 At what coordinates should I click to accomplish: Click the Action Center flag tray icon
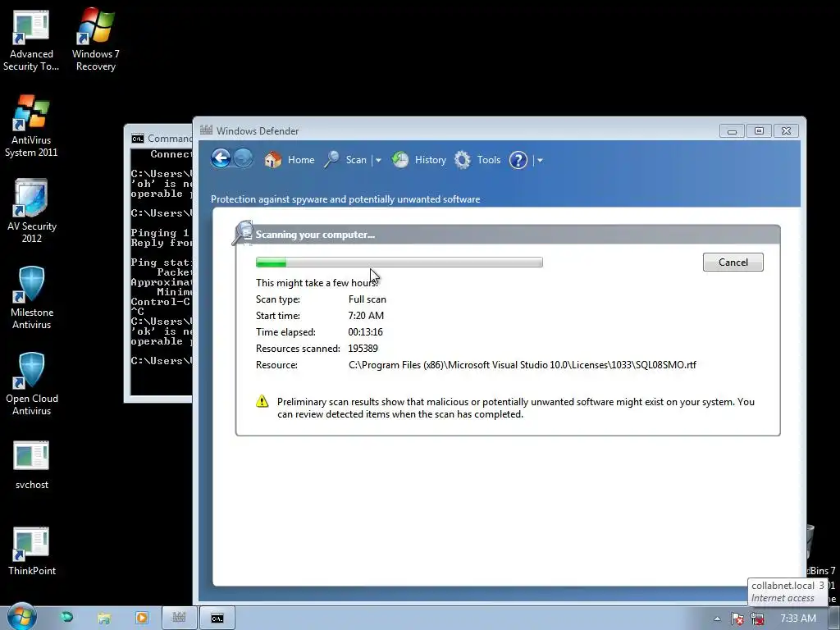click(x=737, y=619)
